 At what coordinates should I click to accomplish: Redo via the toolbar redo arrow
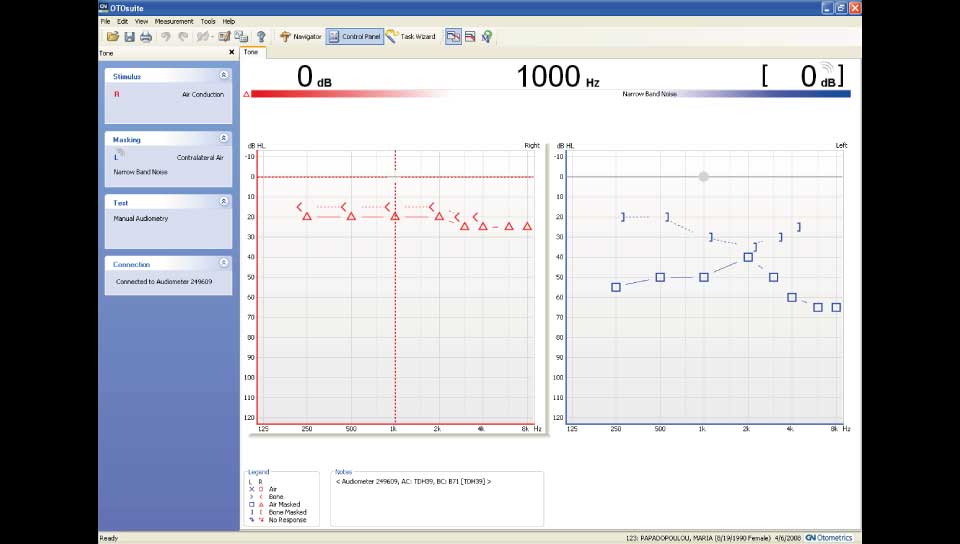click(182, 37)
